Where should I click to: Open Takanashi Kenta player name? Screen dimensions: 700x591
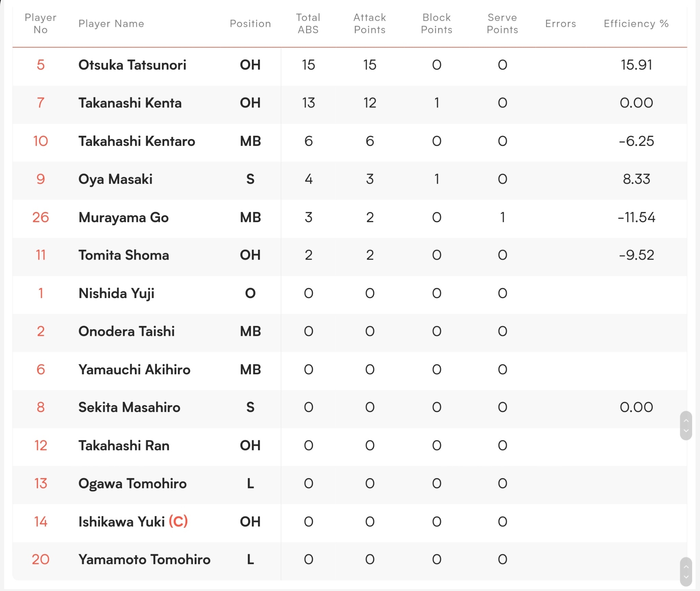pyautogui.click(x=130, y=103)
